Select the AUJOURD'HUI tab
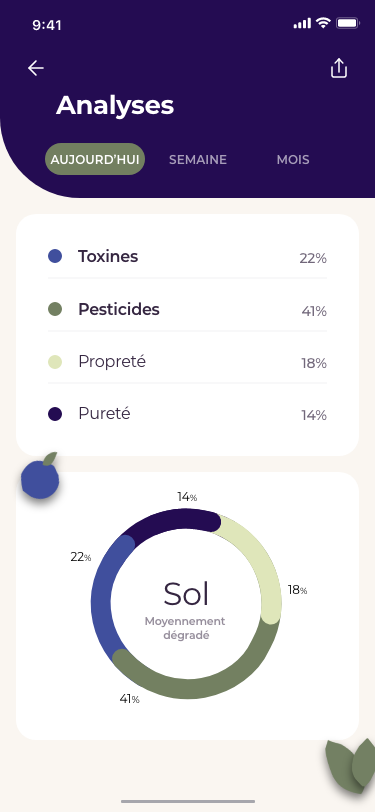 95,160
